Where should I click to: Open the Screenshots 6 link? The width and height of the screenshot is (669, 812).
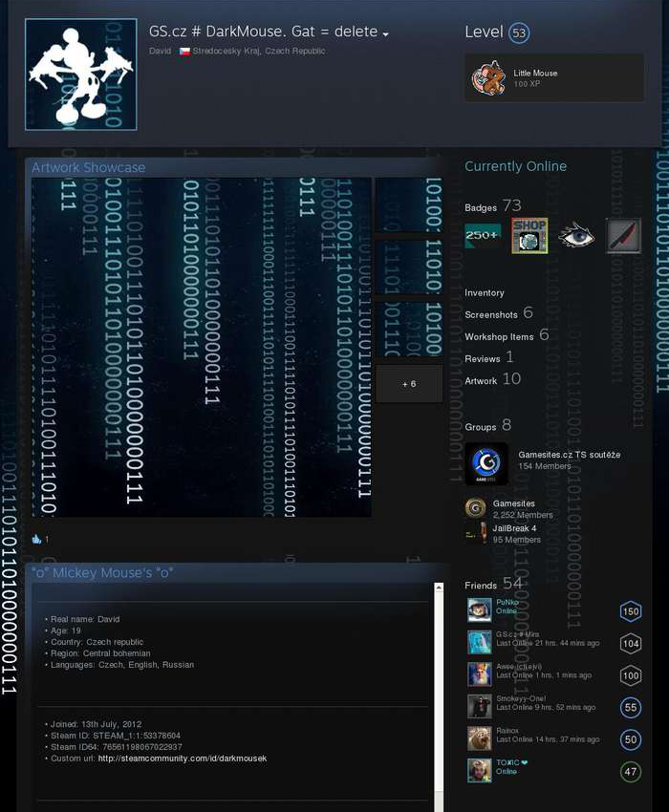[499, 313]
